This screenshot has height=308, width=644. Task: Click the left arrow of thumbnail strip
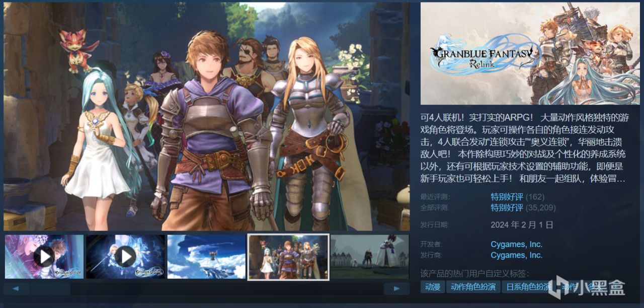click(16, 288)
